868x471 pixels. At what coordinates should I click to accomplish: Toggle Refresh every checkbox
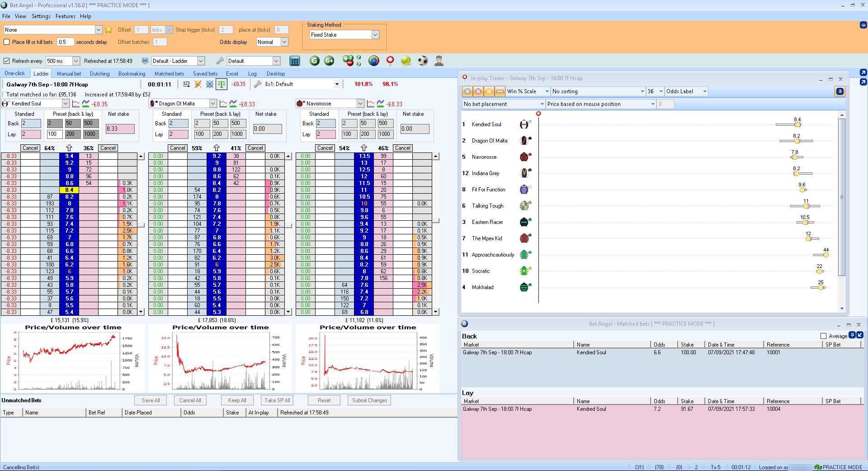pyautogui.click(x=7, y=61)
